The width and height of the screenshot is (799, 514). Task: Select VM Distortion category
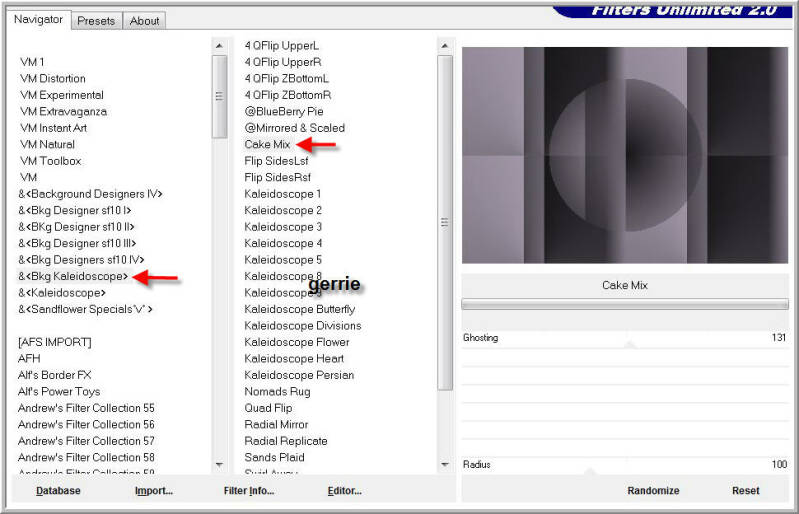[52, 78]
